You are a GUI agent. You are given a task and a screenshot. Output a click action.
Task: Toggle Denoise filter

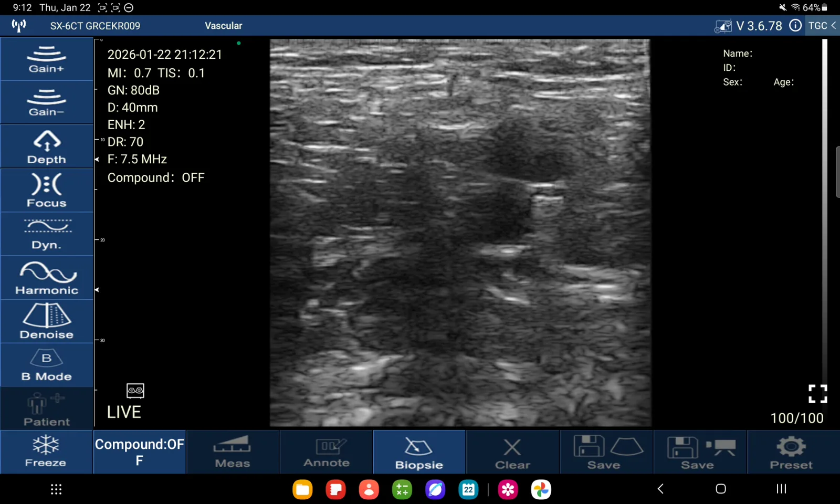click(x=47, y=322)
